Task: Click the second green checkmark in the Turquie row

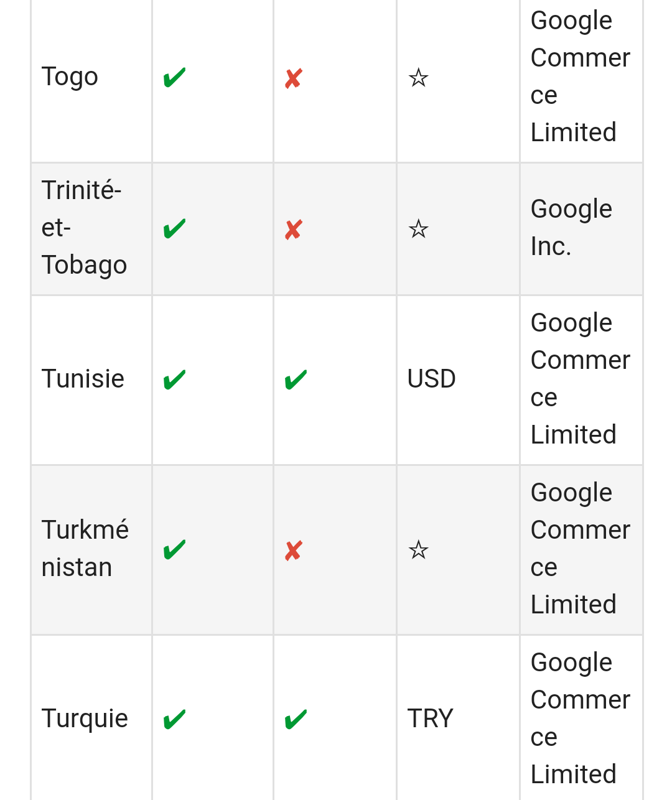Action: (296, 720)
